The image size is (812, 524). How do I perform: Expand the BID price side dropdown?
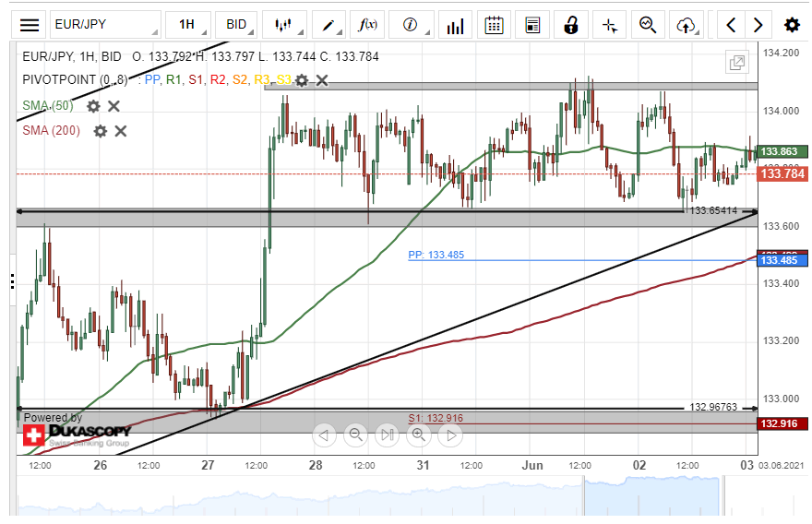click(236, 25)
